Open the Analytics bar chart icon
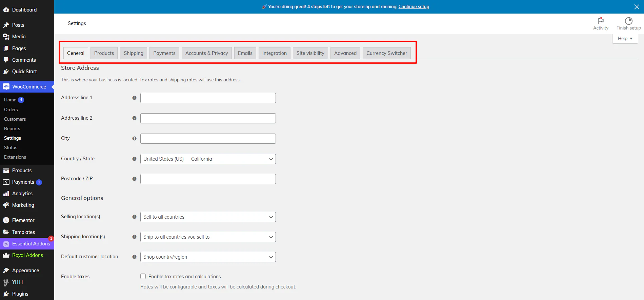The width and height of the screenshot is (644, 300). coord(6,194)
